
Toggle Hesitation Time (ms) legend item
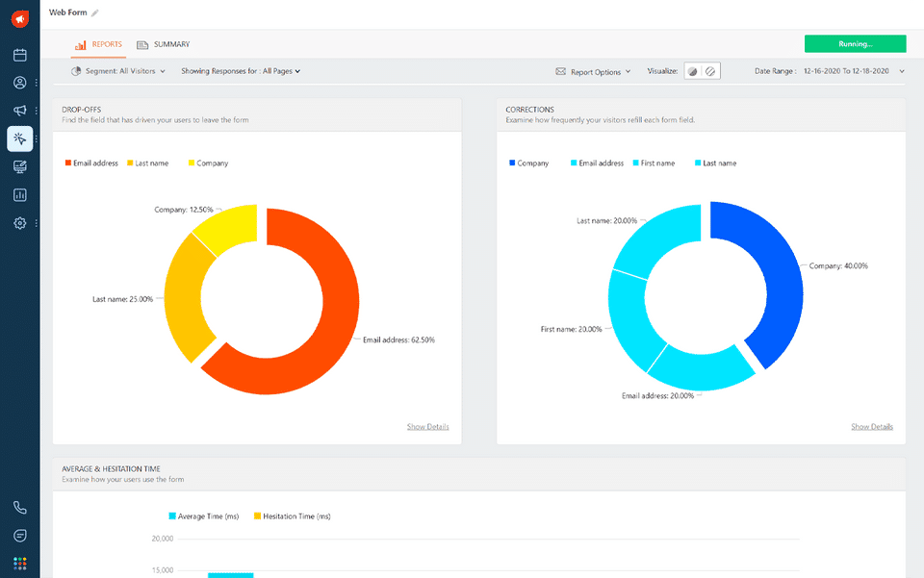pos(293,516)
